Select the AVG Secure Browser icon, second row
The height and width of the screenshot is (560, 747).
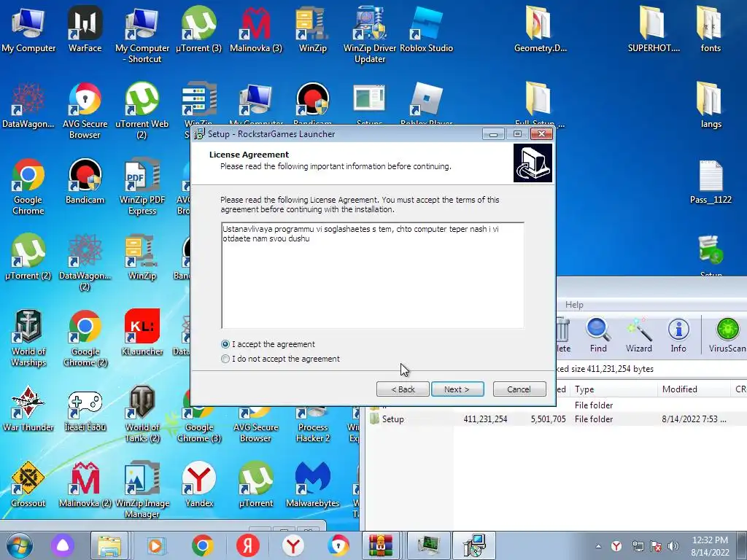pos(85,111)
